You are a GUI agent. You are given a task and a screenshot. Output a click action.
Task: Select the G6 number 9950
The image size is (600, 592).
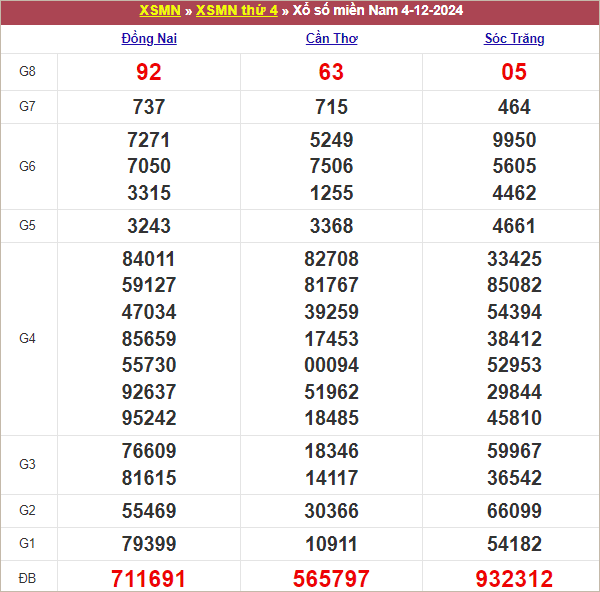tap(514, 140)
